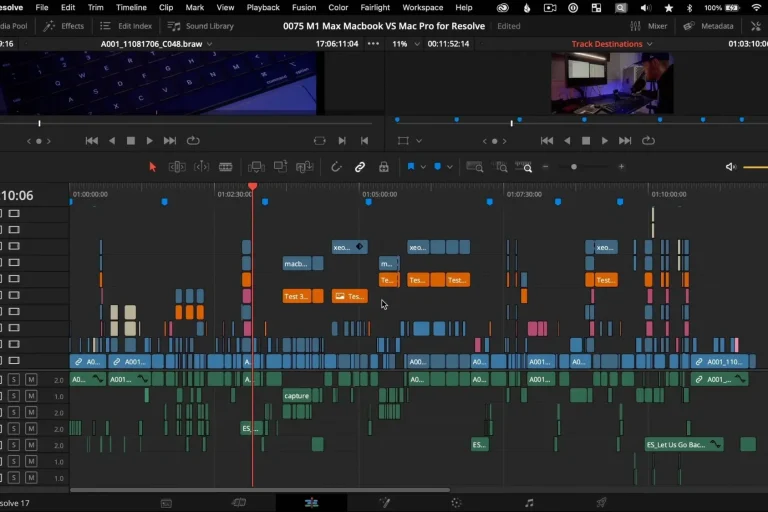This screenshot has height=512, width=768.
Task: Select the orange 'Test 3...' clip in timeline
Action: point(297,296)
